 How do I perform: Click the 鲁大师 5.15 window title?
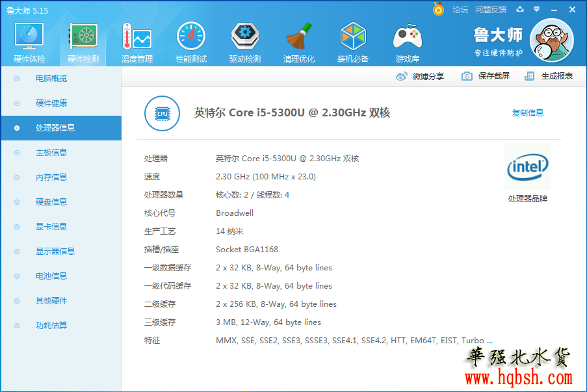click(x=27, y=11)
